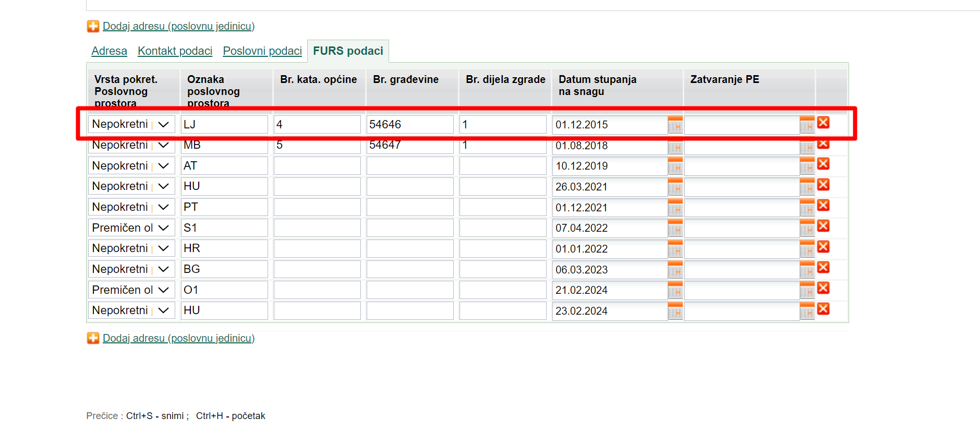Viewport: 980px width, 430px height.
Task: Click Br. građevine field in PT row
Action: click(410, 207)
